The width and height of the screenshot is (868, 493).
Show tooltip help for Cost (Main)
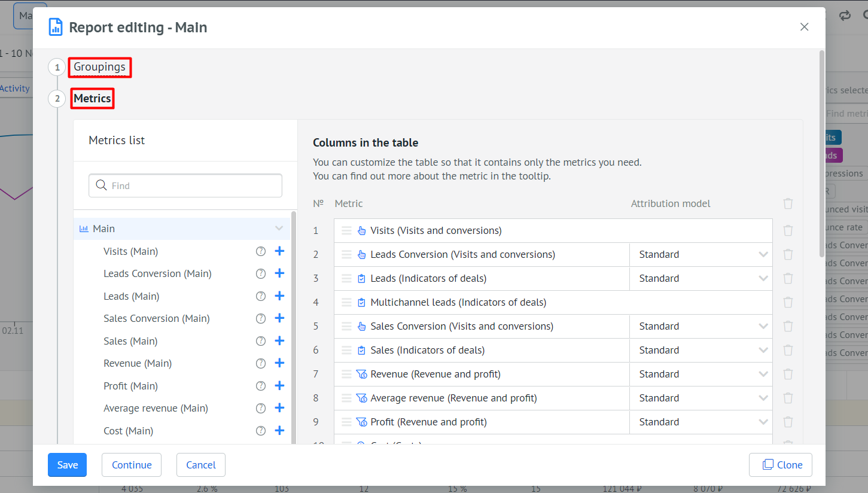(x=261, y=431)
